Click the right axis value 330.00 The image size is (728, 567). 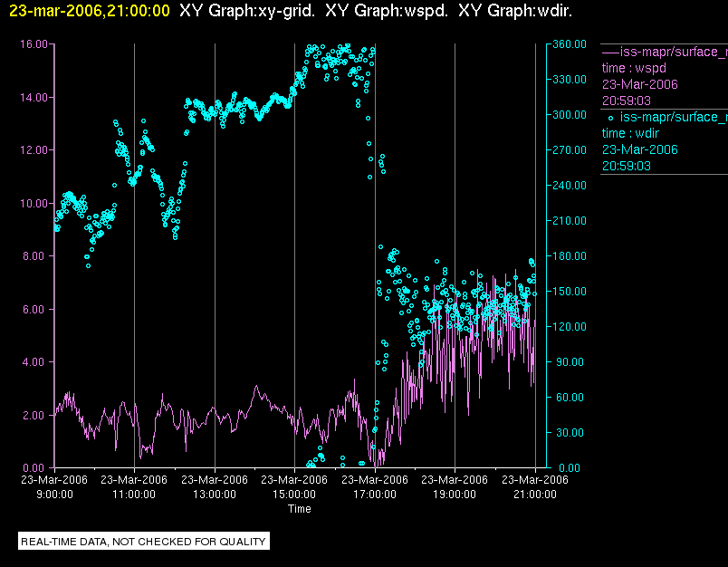(x=570, y=80)
